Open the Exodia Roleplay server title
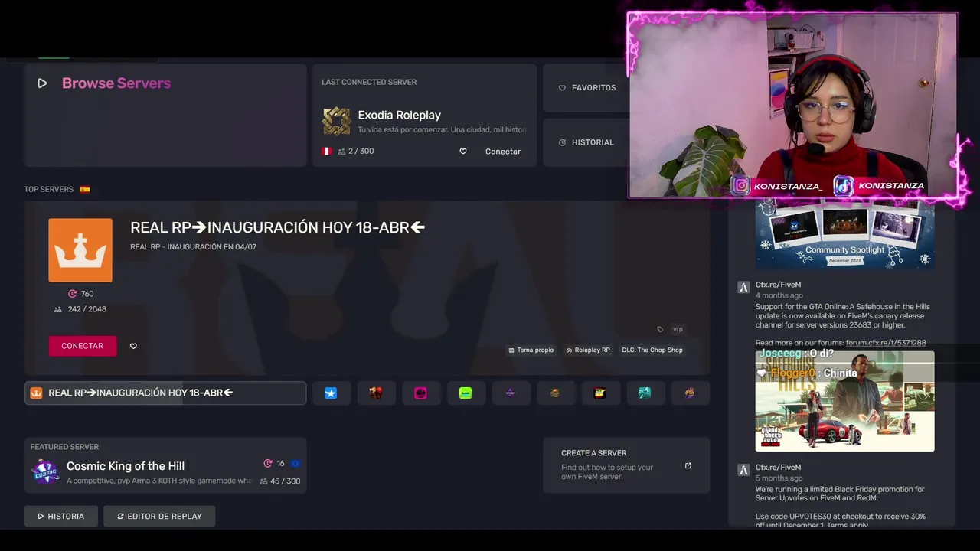This screenshot has width=980, height=551. [x=399, y=115]
